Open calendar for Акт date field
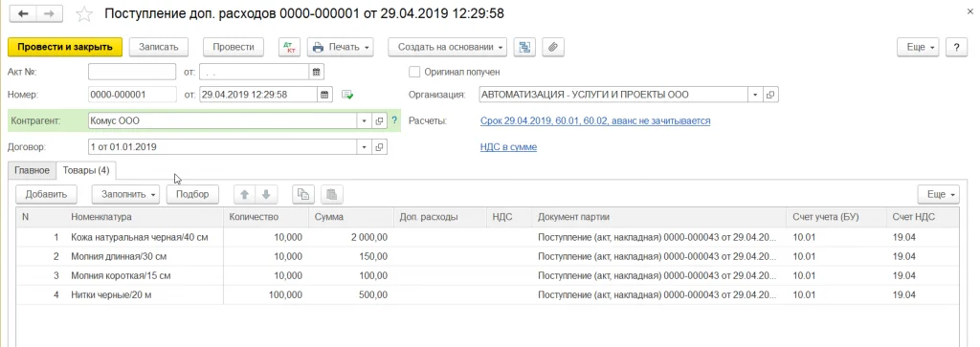The width and height of the screenshot is (980, 347). 317,72
